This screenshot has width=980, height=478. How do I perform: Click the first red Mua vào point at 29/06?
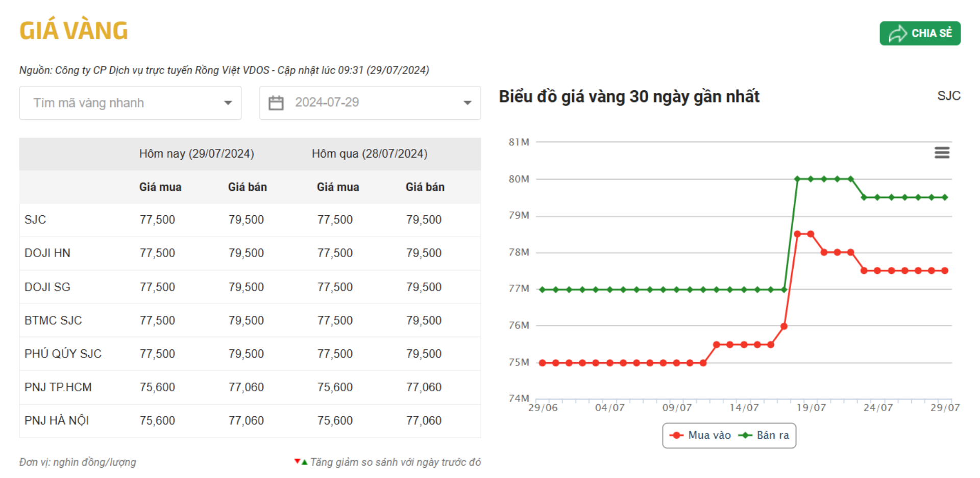[x=543, y=363]
